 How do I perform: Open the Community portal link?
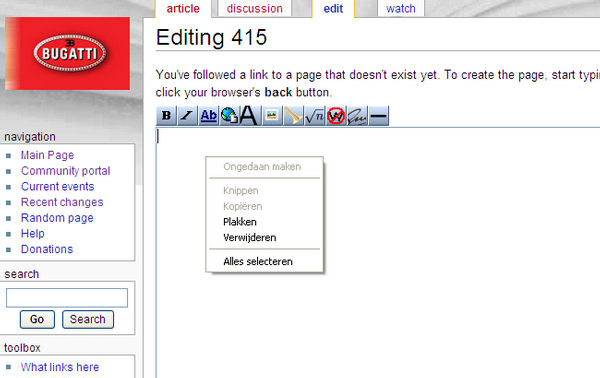65,171
